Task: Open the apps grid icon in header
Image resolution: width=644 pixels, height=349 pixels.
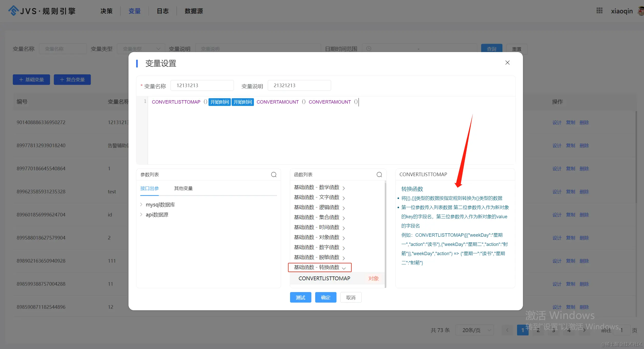Action: point(599,11)
